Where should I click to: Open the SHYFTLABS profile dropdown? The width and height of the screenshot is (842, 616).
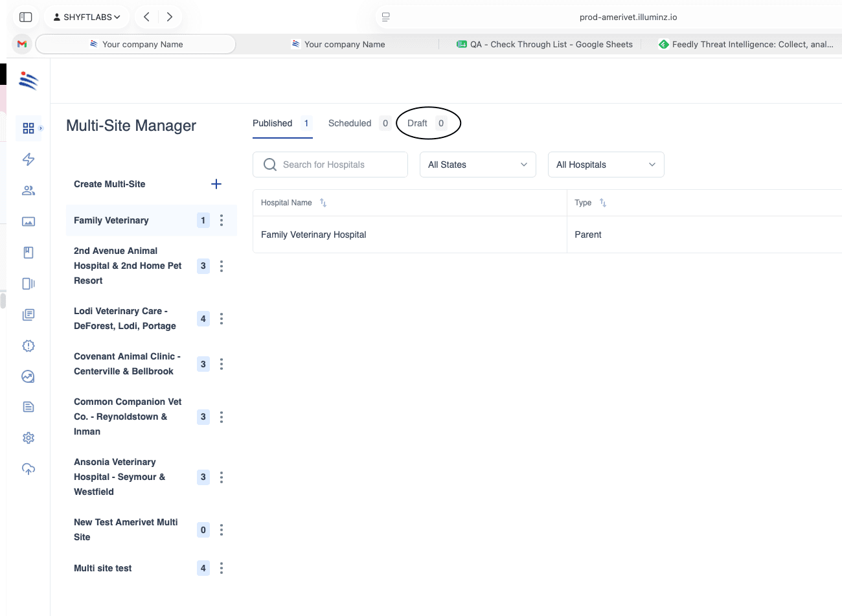point(87,17)
